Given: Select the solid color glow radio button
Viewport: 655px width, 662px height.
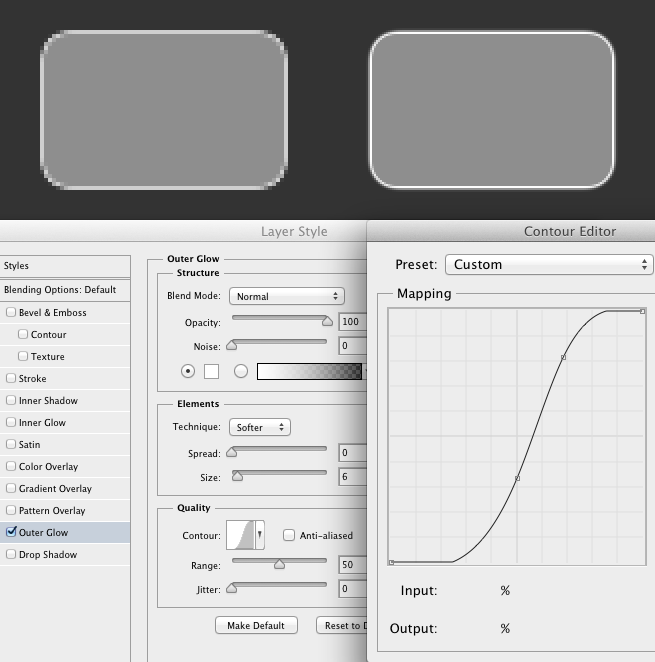Looking at the screenshot, I should [x=188, y=371].
